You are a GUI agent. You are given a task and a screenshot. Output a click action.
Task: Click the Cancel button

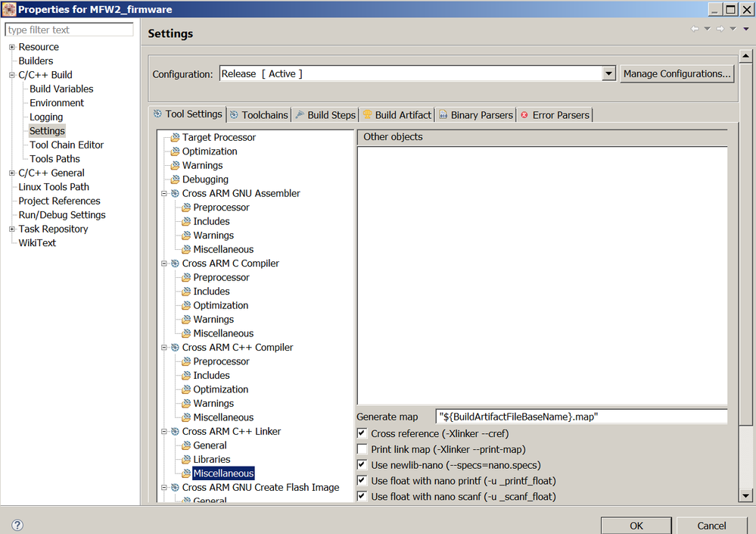coord(711,526)
